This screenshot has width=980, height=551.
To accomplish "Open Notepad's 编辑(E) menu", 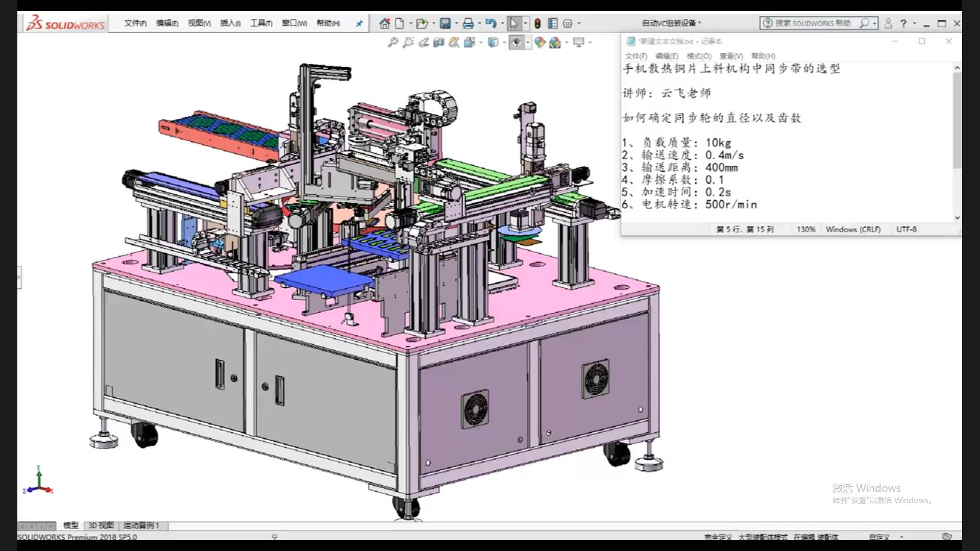I will tap(667, 56).
